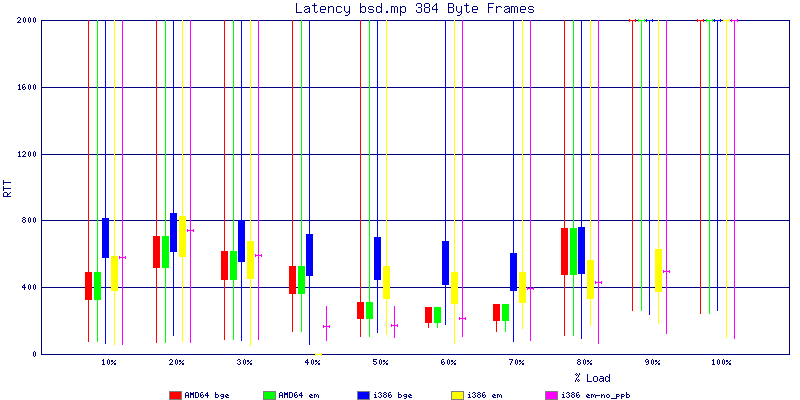Screen dimensions: 800x400
Task: Click the magenta median marker at 80% load
Action: click(598, 282)
